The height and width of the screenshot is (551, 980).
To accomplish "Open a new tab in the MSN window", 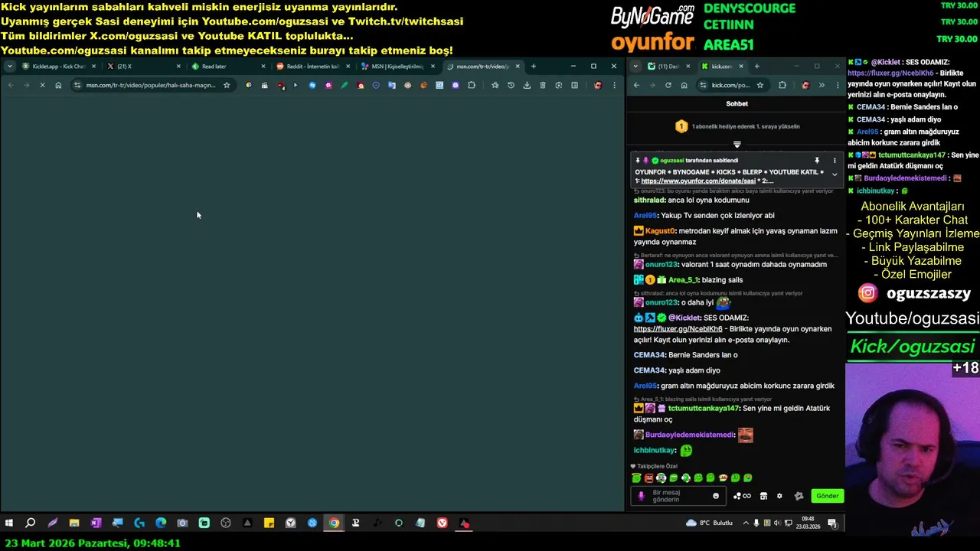I will [534, 67].
